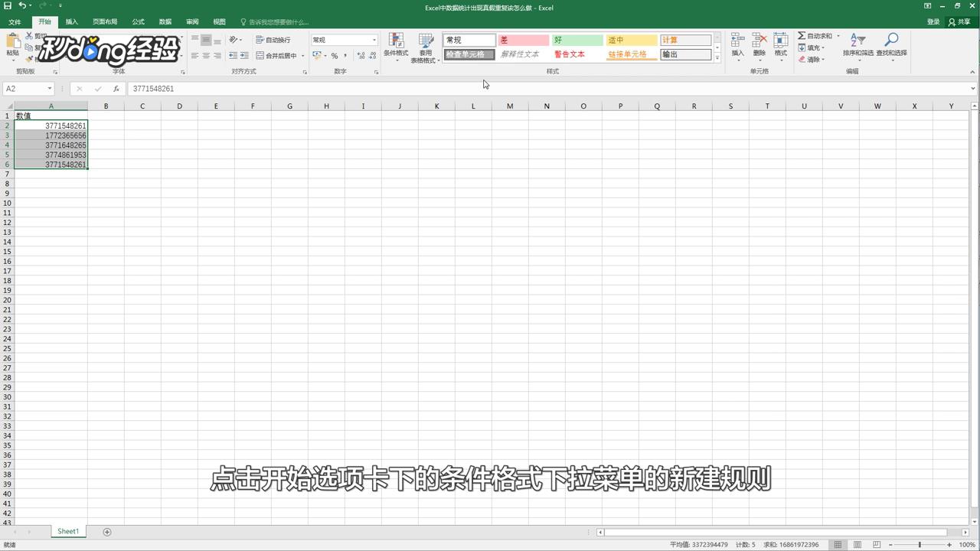This screenshot has height=551, width=980.
Task: Click the increase indent icon
Action: pos(244,56)
